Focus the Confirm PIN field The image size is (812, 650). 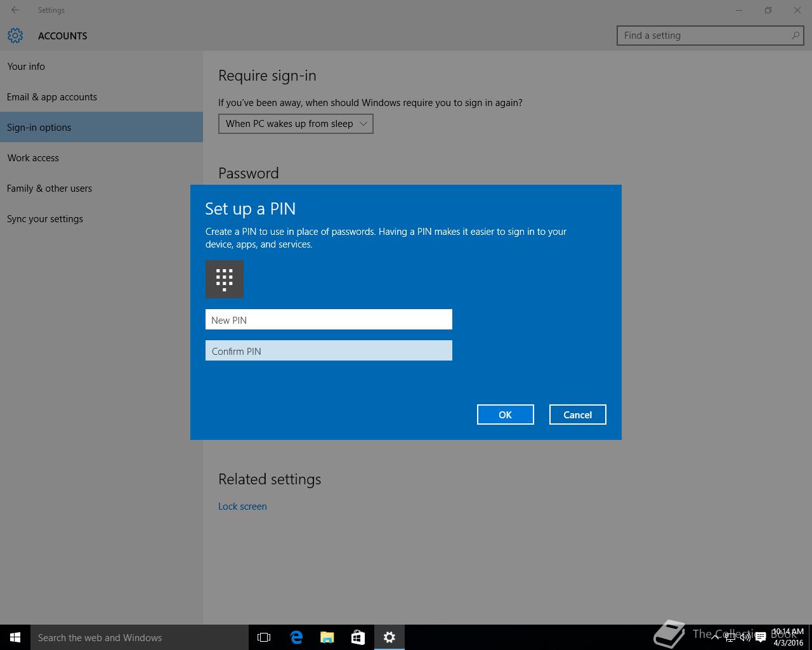tap(329, 351)
